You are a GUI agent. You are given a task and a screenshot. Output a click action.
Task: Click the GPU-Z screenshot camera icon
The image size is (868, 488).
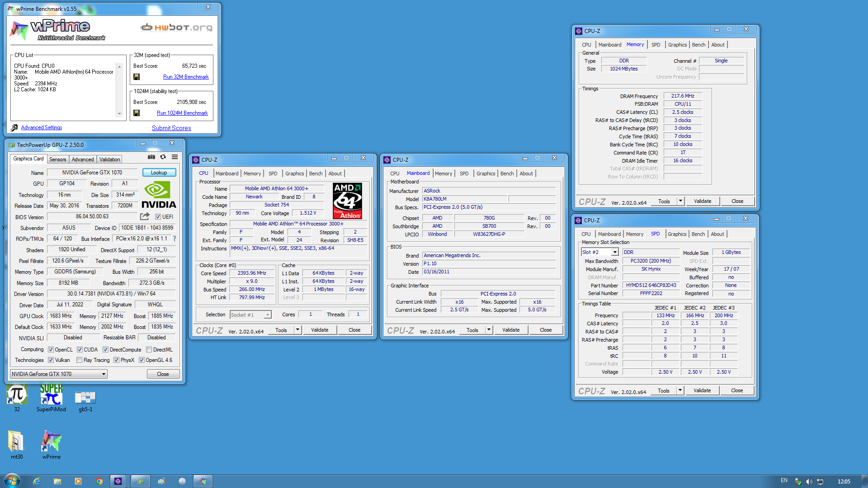click(x=151, y=157)
